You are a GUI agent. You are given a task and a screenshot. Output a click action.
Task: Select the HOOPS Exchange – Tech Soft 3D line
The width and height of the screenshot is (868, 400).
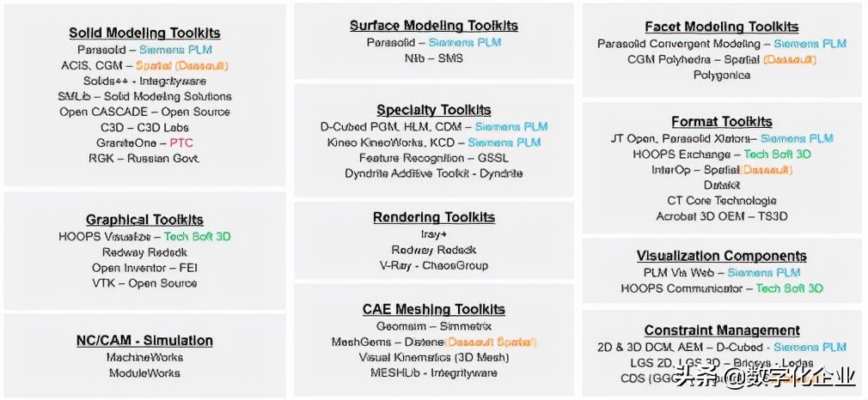722,155
